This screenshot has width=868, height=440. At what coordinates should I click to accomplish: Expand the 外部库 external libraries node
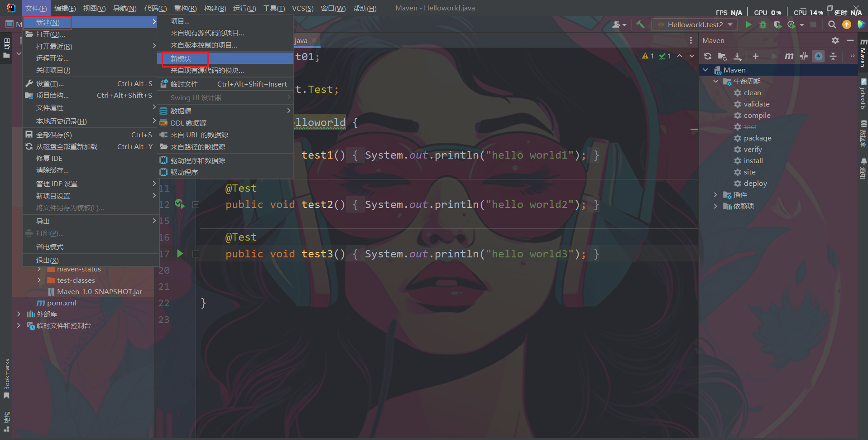tap(19, 314)
